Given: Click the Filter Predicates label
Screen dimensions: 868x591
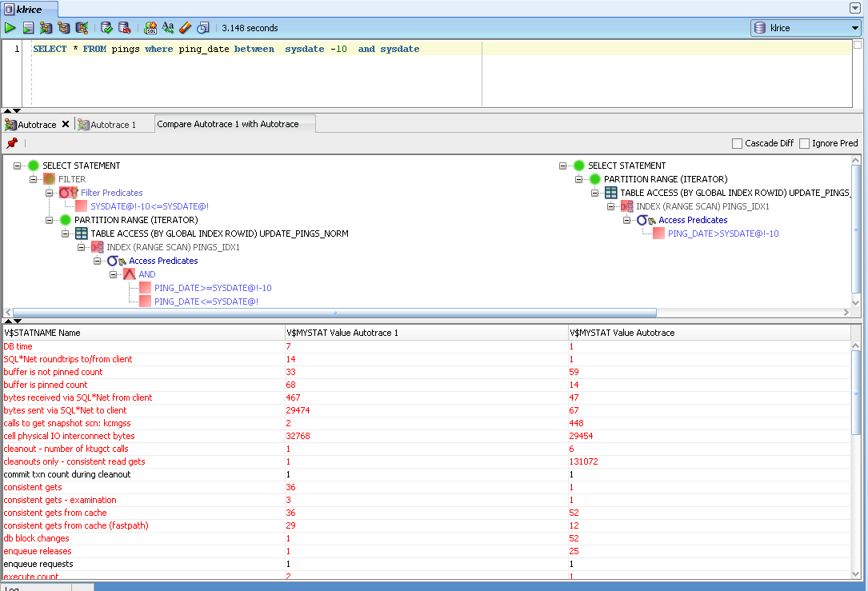Looking at the screenshot, I should pos(112,193).
